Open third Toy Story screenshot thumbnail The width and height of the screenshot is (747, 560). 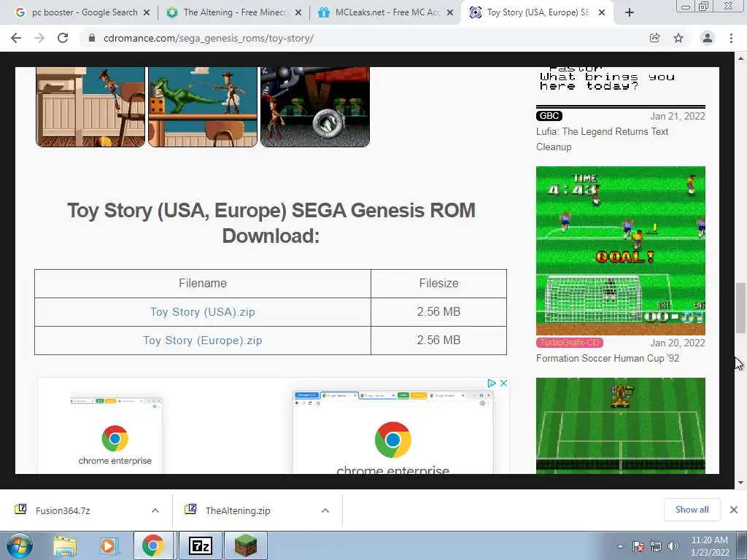(x=315, y=106)
